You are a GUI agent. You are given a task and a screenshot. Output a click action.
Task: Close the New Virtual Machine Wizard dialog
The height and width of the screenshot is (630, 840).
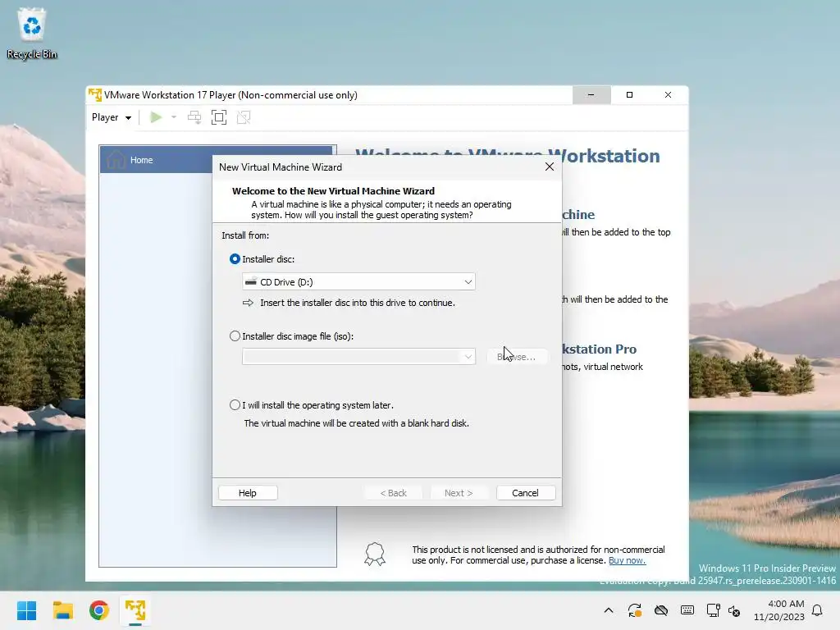tap(550, 167)
